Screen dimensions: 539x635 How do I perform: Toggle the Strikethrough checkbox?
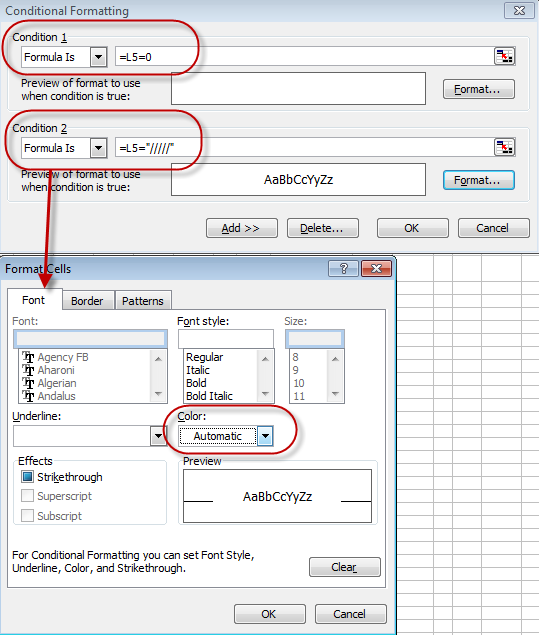tap(27, 477)
